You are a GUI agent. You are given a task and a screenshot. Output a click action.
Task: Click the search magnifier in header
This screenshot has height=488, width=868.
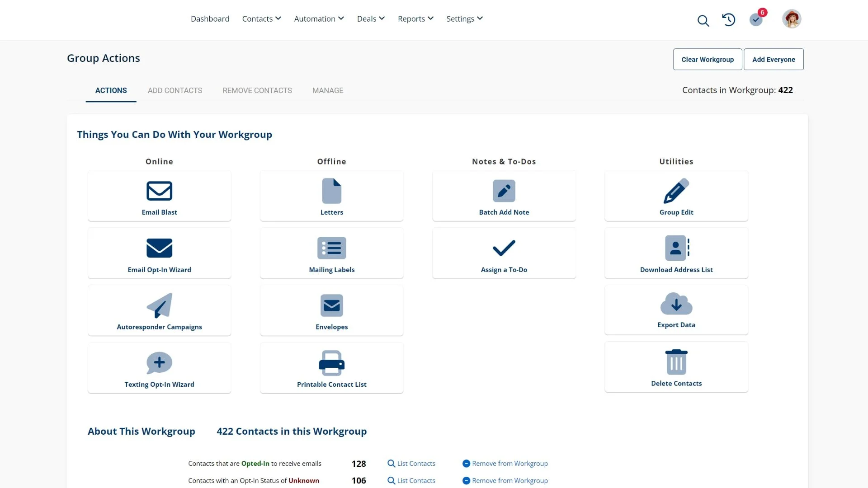703,20
